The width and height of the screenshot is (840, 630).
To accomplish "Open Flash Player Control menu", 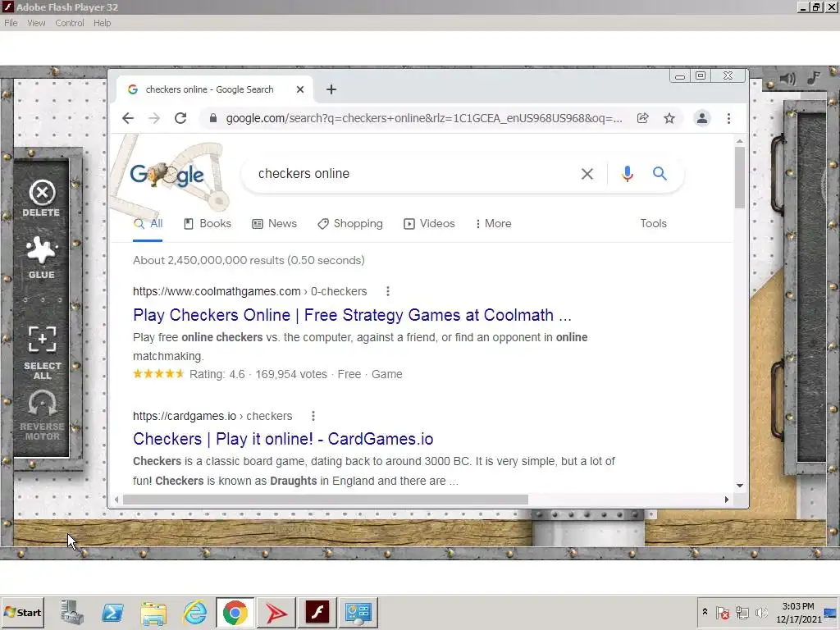I will point(70,23).
